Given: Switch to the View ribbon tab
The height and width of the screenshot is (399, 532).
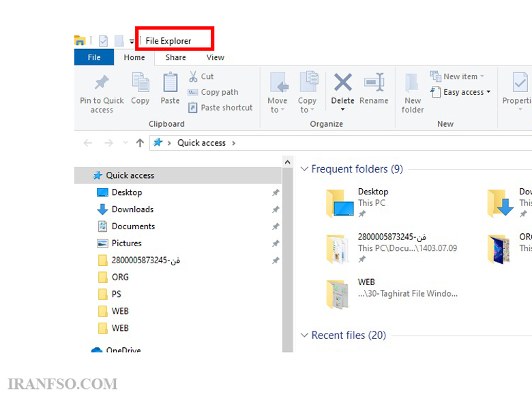Looking at the screenshot, I should click(216, 57).
